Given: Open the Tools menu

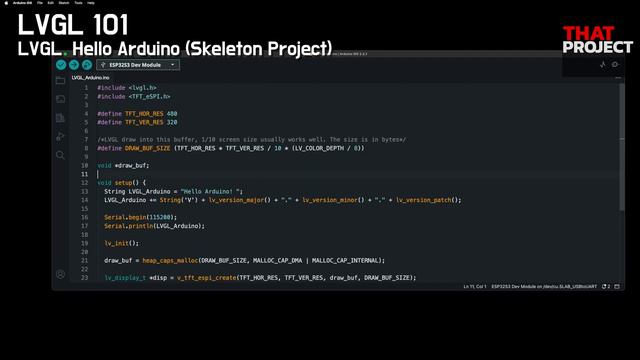Looking at the screenshot, I should coord(78,2).
